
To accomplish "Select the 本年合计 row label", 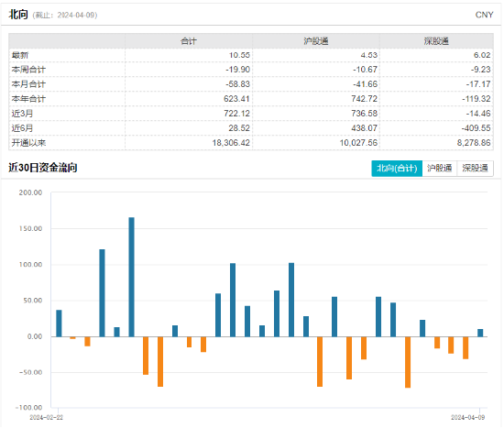I will (28, 99).
